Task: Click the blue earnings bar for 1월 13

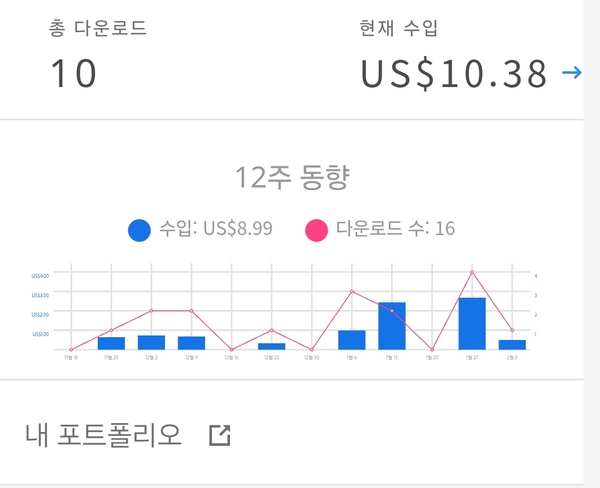Action: (392, 325)
